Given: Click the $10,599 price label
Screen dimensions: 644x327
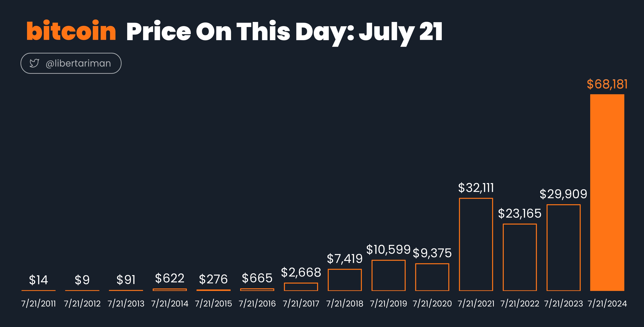Looking at the screenshot, I should [x=388, y=250].
